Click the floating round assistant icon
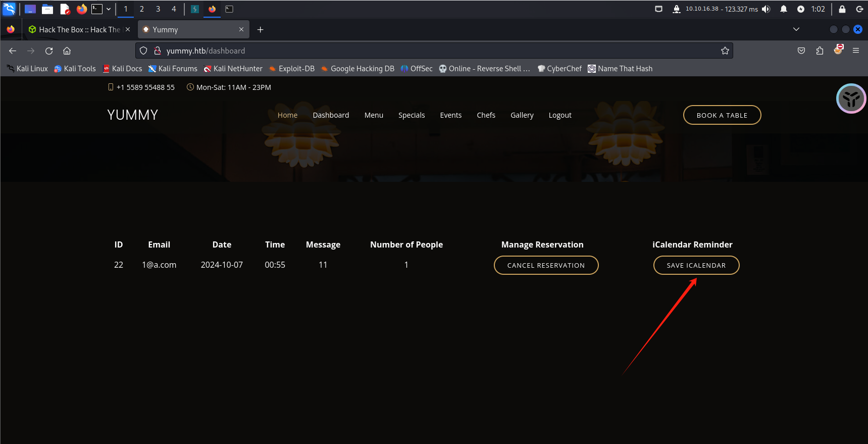 coord(851,98)
